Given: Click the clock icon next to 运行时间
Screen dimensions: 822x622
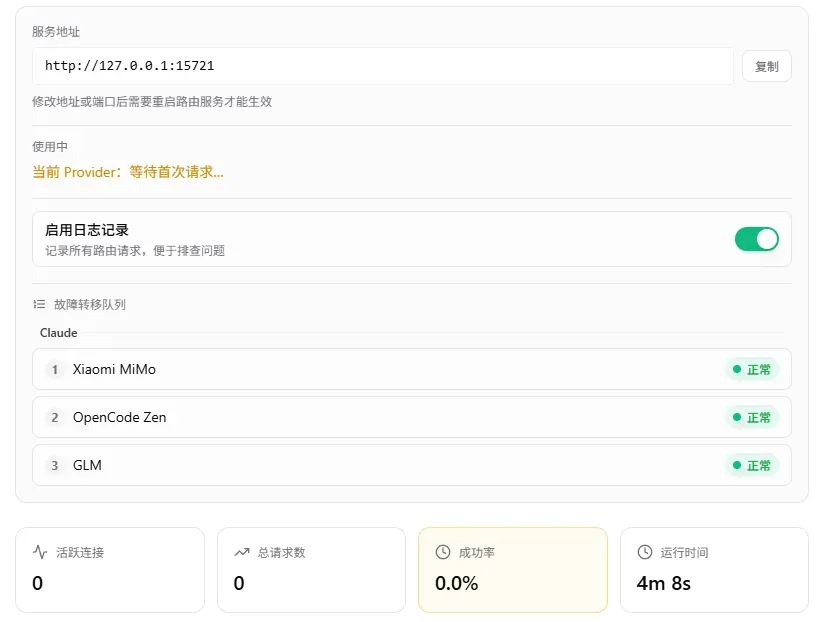Looking at the screenshot, I should 645,552.
